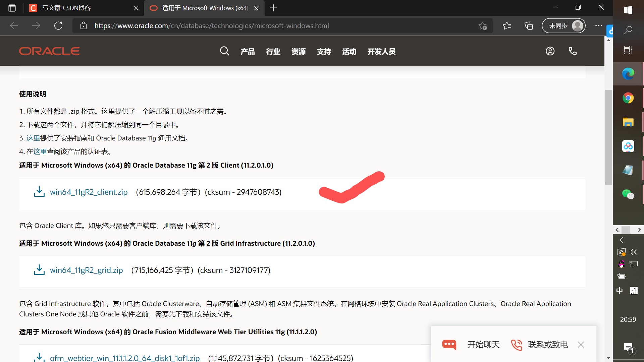Click inside the browser address bar
Viewport: 644px width, 362px height.
click(x=235, y=25)
